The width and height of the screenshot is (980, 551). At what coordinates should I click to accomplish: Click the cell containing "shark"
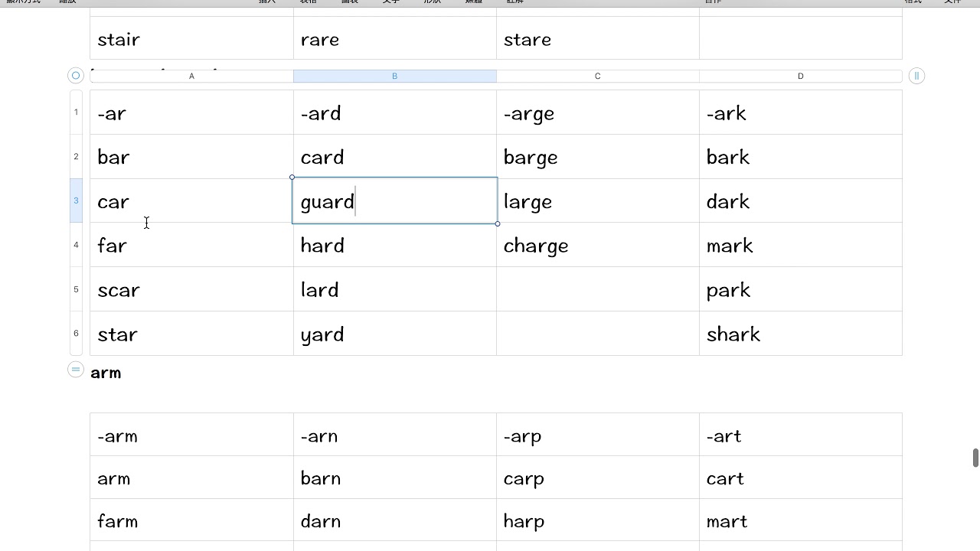pyautogui.click(x=800, y=334)
